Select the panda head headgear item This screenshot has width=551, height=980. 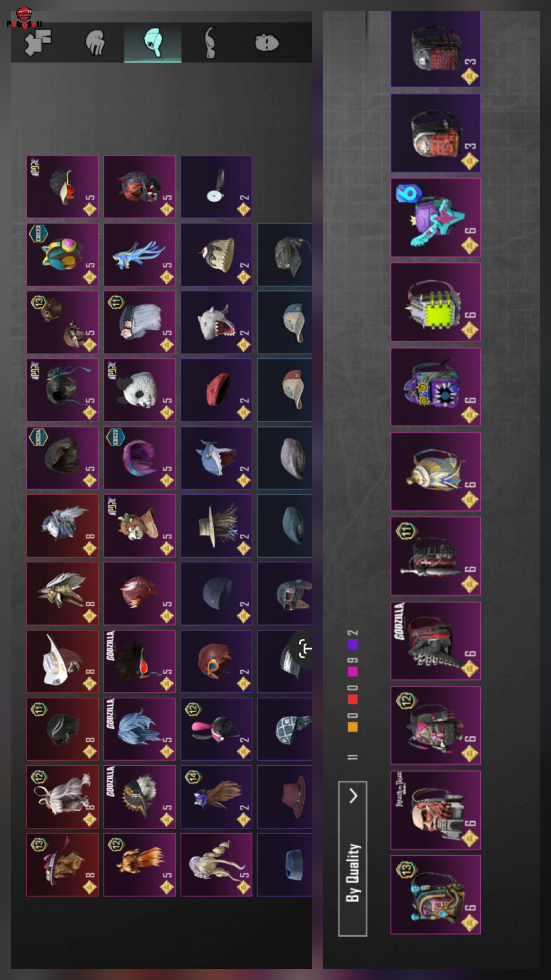(140, 389)
